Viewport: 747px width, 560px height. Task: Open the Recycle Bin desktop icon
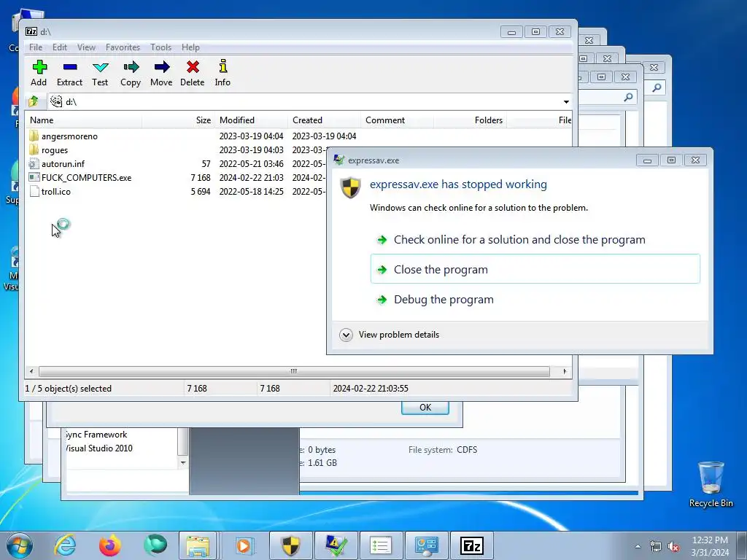point(711,484)
